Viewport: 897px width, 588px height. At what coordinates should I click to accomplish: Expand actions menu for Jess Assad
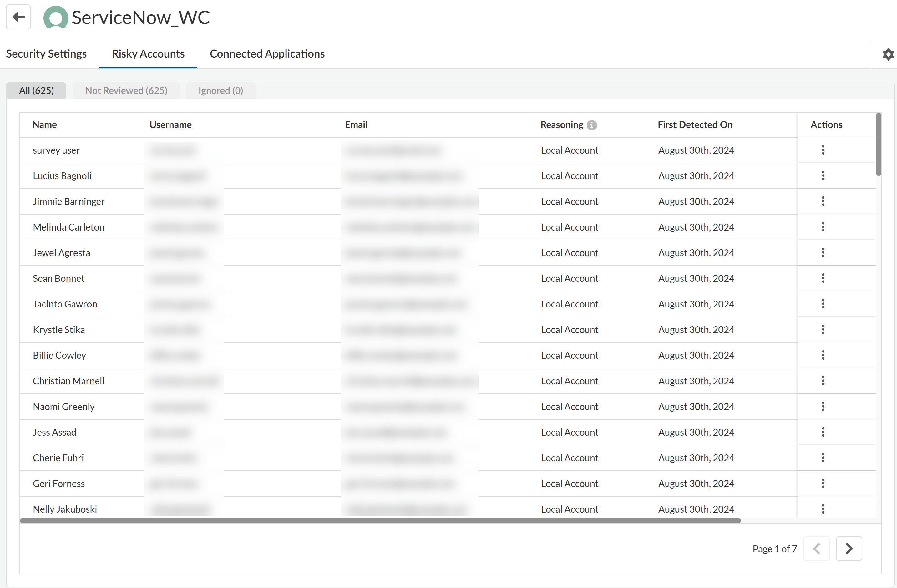coord(823,432)
